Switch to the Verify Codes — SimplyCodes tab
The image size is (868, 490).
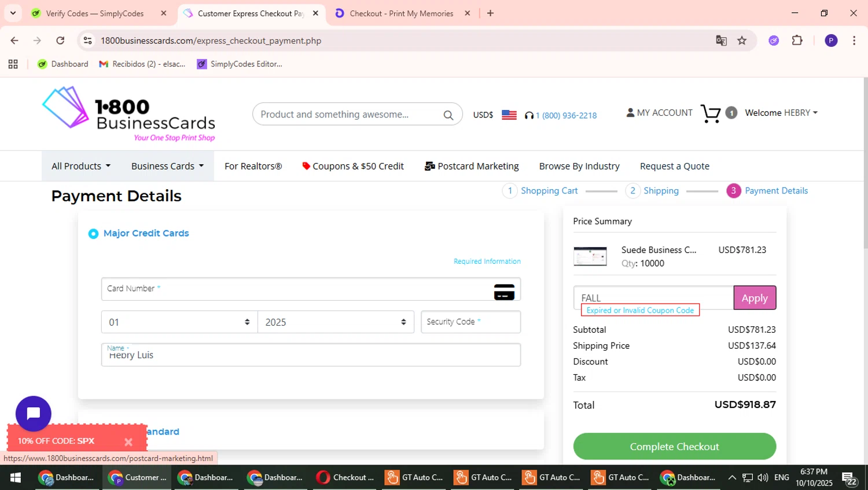pos(94,13)
